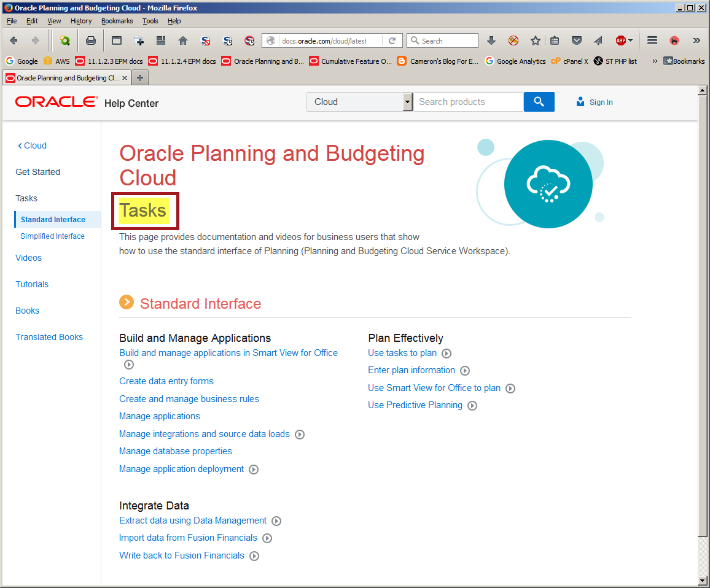The image size is (710, 588).
Task: Go back with the browser back arrow
Action: (x=14, y=41)
